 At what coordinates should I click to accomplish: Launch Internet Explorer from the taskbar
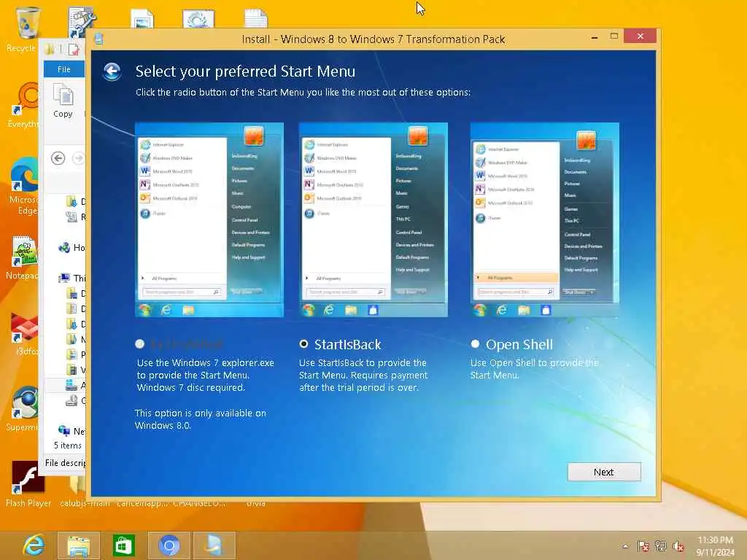pyautogui.click(x=34, y=545)
